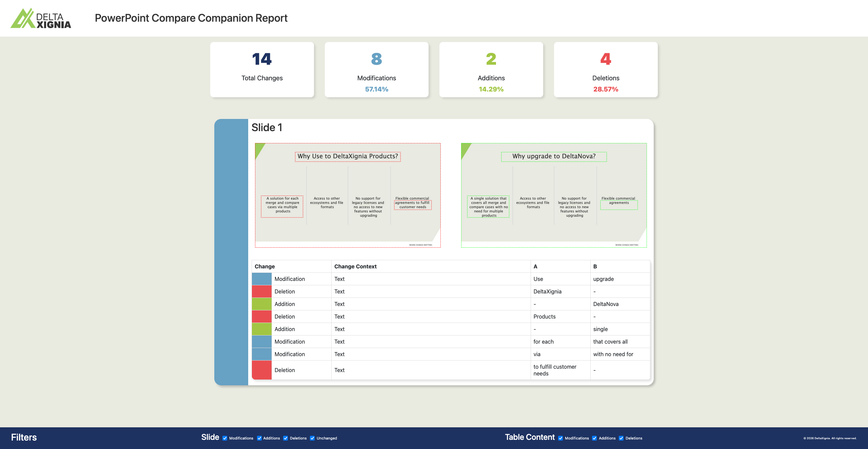
Task: Click the blue swatch in the Use modification row
Action: tap(262, 279)
